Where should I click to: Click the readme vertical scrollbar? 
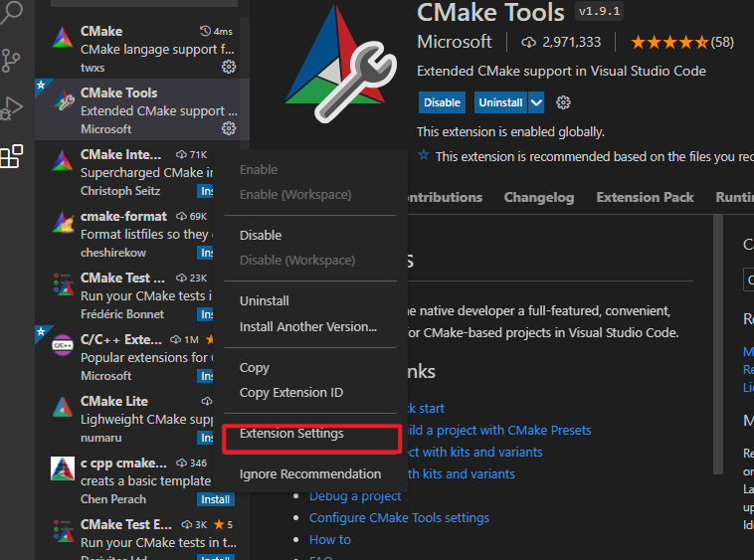click(x=718, y=344)
